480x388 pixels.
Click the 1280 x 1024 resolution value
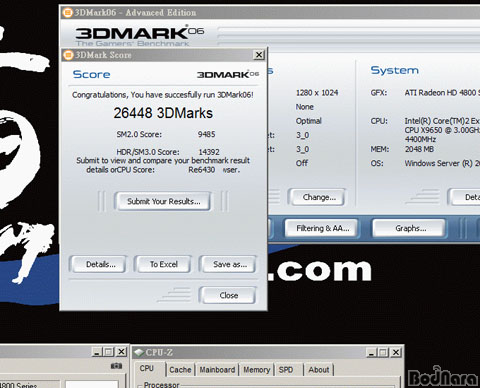click(317, 93)
